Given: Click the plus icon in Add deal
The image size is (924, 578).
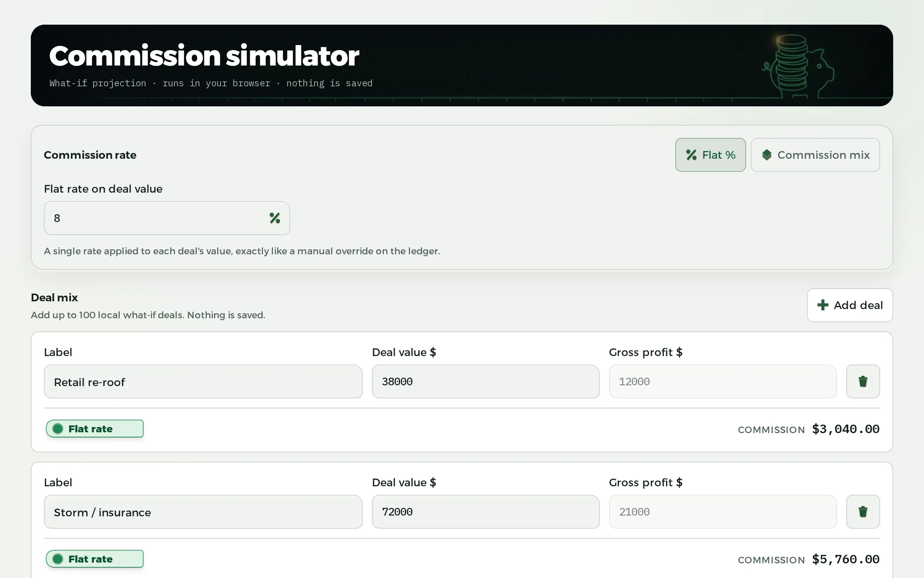Looking at the screenshot, I should (x=823, y=305).
